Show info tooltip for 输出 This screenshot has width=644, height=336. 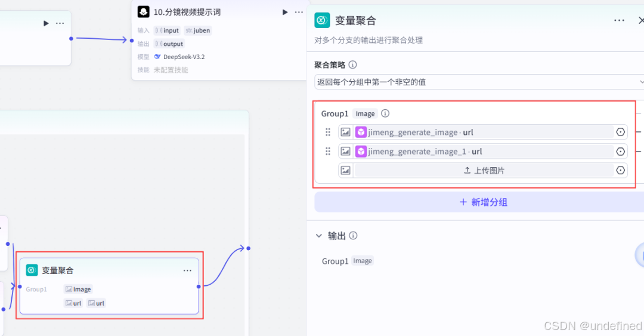[x=353, y=236]
